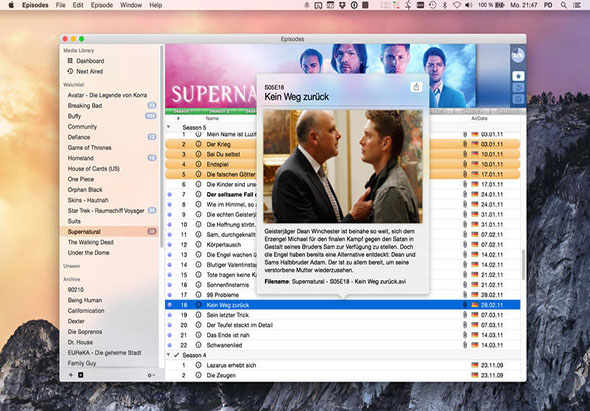590x411 pixels.
Task: Click German flag on Die Zeugen row
Action: tap(474, 375)
